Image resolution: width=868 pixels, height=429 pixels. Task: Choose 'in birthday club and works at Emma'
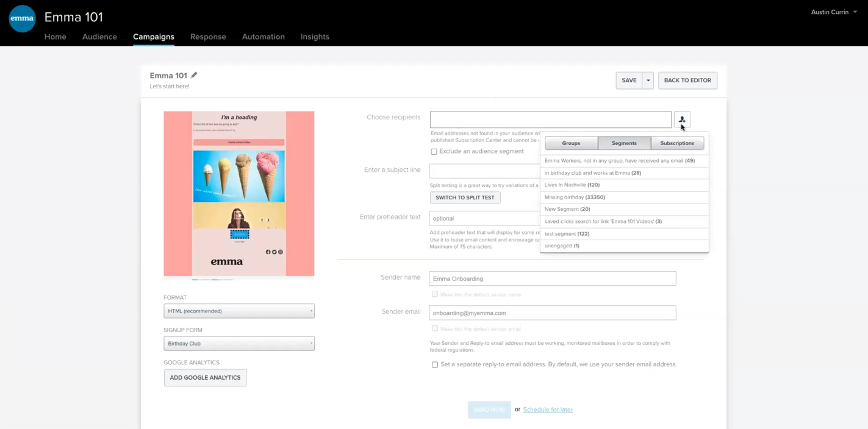(624, 173)
